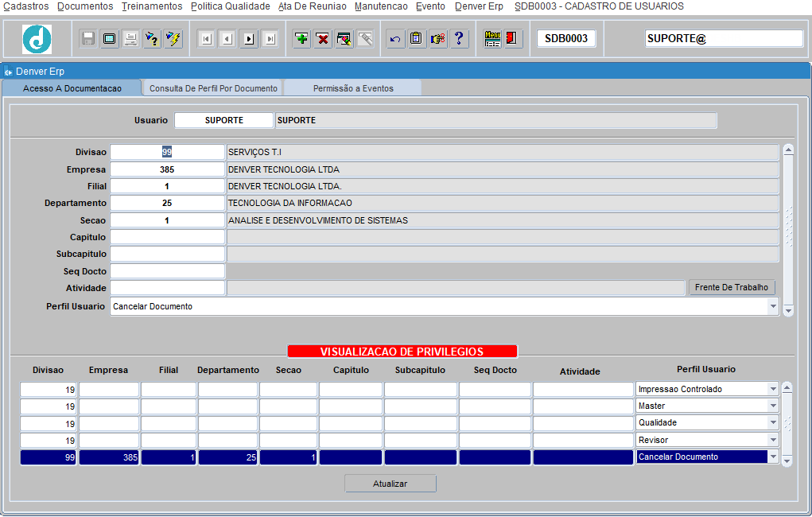Click the Execute Query lightning icon

[173, 39]
